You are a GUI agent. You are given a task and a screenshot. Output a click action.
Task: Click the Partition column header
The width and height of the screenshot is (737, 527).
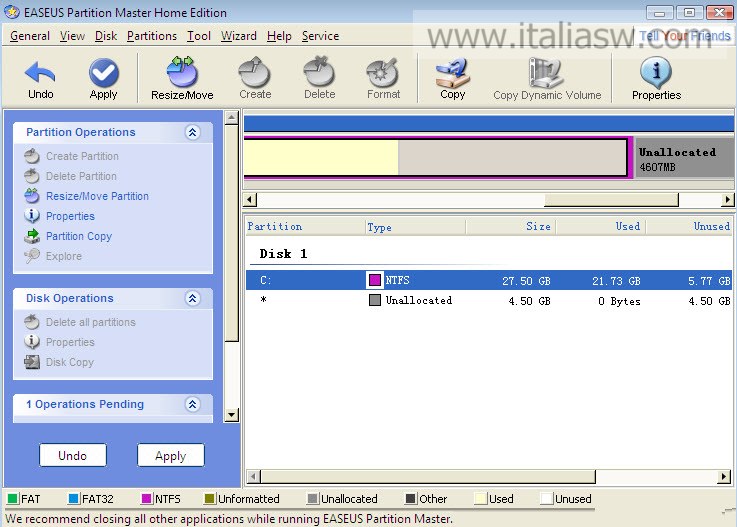[x=306, y=227]
